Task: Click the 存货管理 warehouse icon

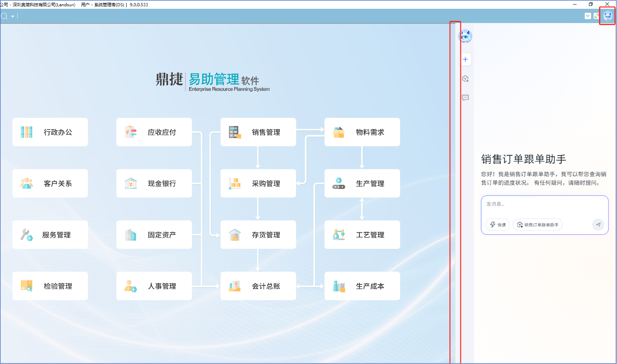Action: (x=235, y=235)
